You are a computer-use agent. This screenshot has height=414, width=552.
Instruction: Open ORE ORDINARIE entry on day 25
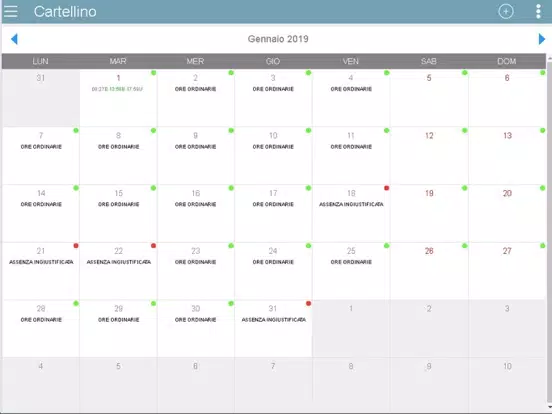351,262
